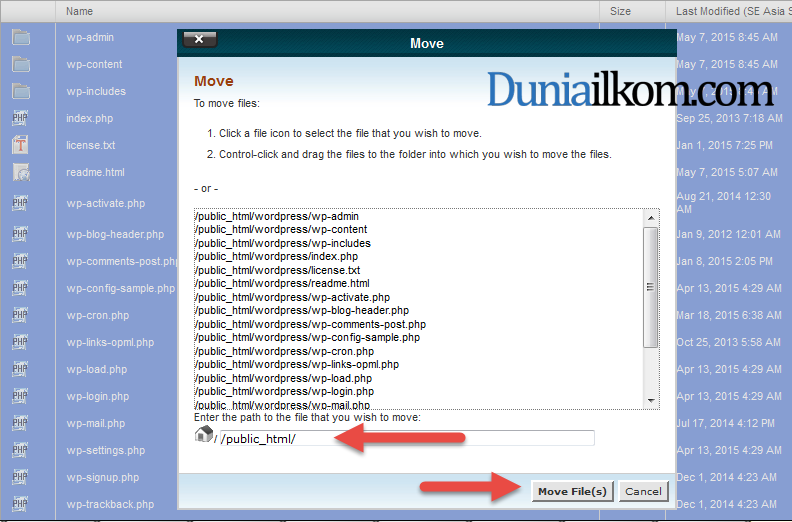Select the readme.html file icon

(21, 172)
